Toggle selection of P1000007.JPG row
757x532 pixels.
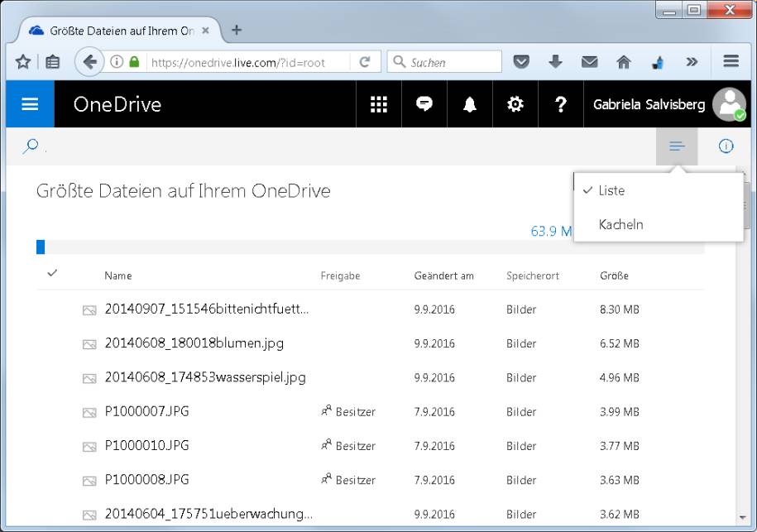click(x=52, y=411)
